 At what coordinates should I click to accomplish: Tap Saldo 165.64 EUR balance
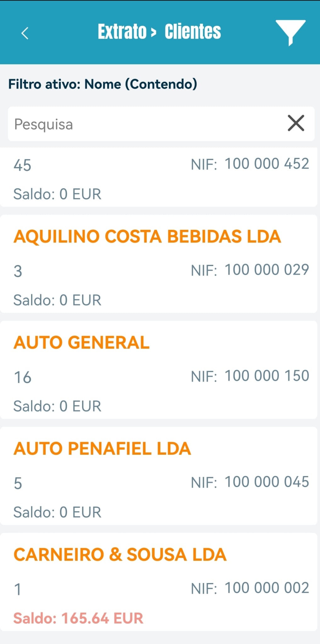[78, 618]
